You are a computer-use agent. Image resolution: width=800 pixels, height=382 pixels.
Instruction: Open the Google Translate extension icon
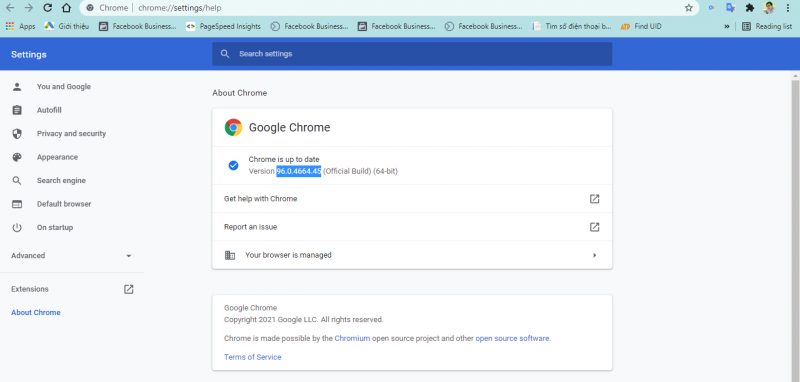click(x=731, y=8)
